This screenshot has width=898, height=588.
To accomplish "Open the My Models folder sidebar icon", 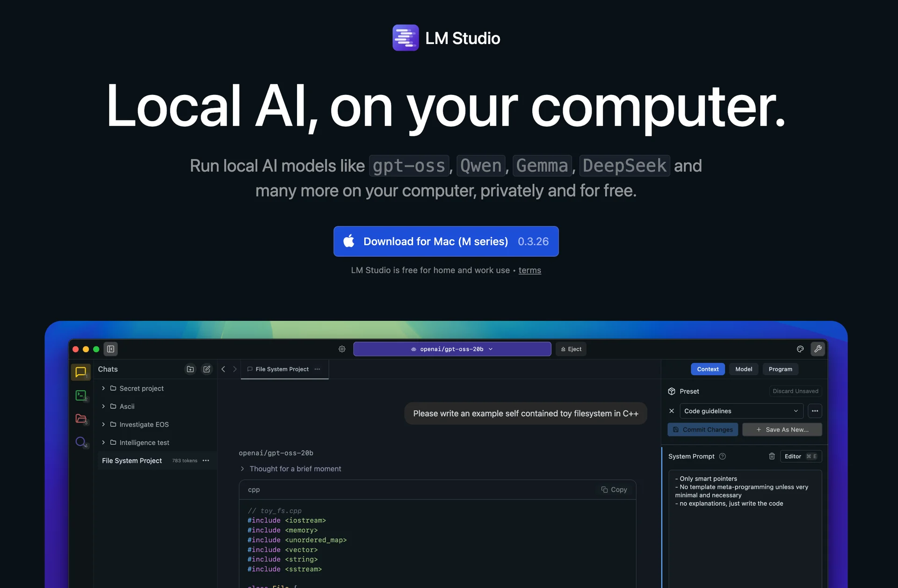I will pos(80,419).
